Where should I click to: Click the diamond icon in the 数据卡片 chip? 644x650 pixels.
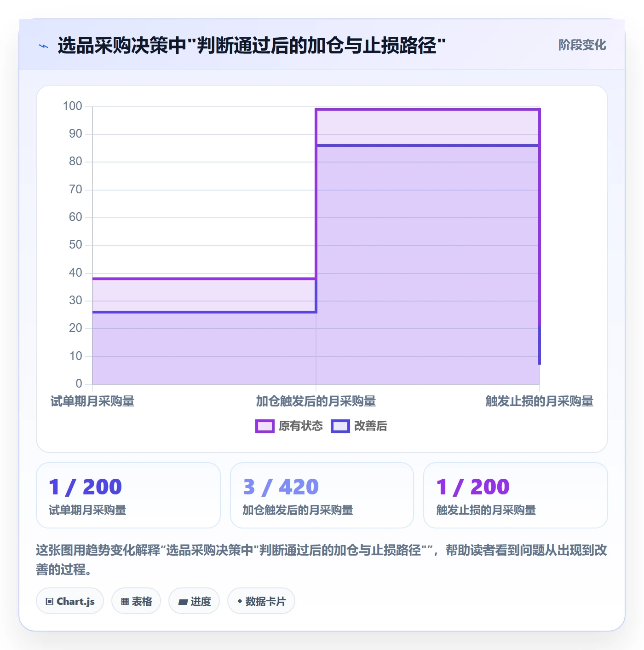coord(240,601)
